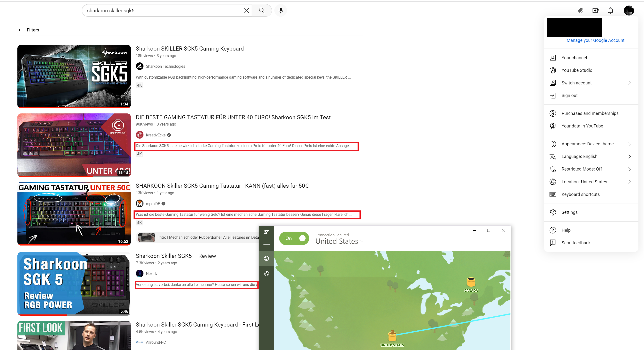The image size is (644, 350).
Task: Choose Sign out from account menu
Action: coord(569,96)
